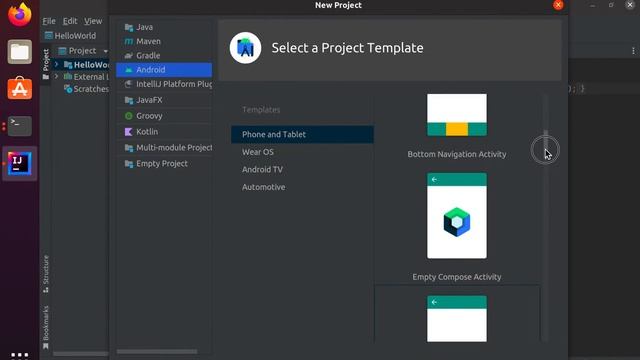Viewport: 640px width, 360px height.
Task: Click template list vertical scrollbar
Action: 545,143
